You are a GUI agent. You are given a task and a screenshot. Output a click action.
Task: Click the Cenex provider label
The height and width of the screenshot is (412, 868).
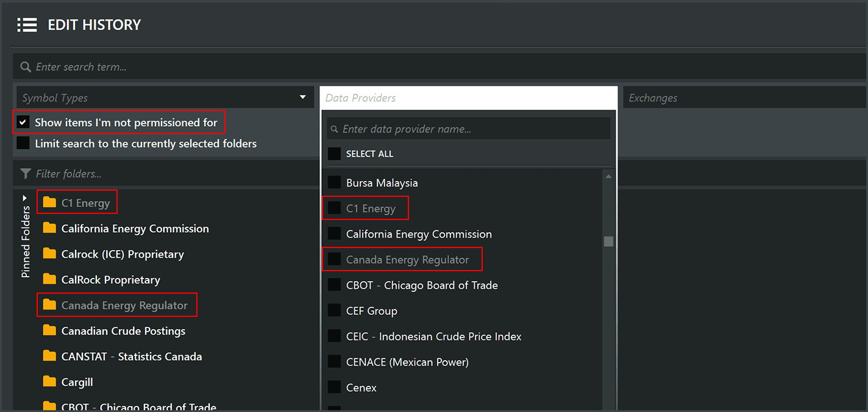(361, 388)
